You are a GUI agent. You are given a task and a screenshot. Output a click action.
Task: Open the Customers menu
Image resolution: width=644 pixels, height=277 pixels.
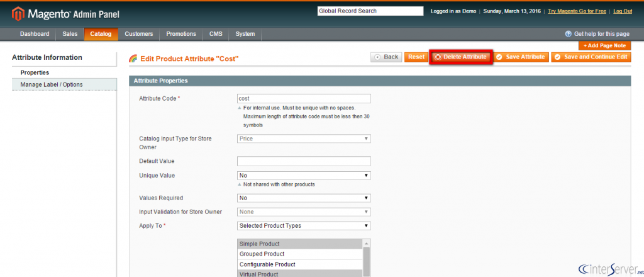139,34
